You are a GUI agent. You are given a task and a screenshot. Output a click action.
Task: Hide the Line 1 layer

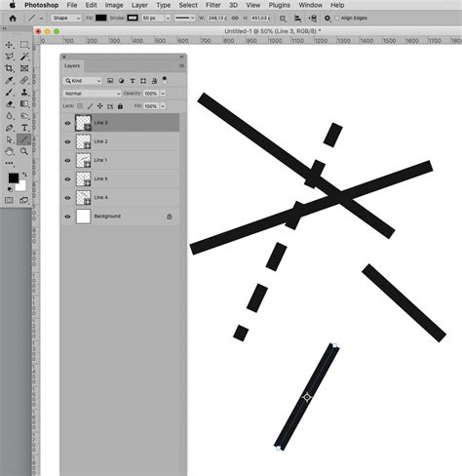[67, 160]
